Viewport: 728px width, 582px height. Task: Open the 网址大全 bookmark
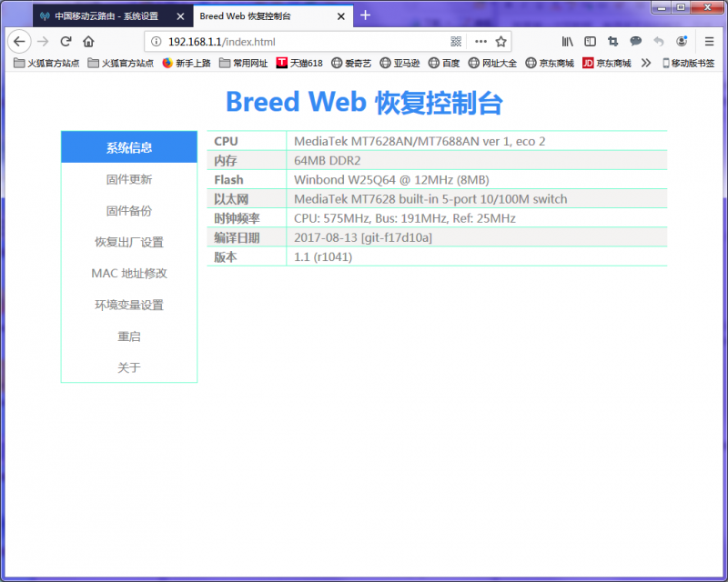pos(492,63)
